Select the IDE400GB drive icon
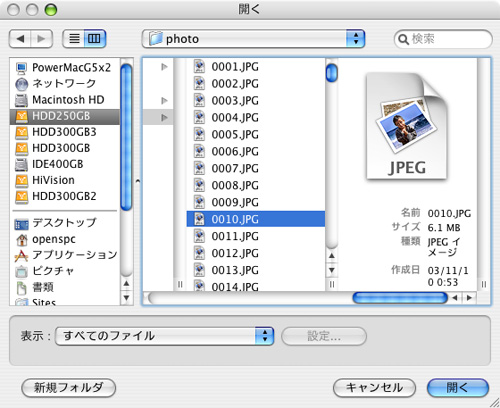This screenshot has width=500, height=408. click(x=22, y=165)
